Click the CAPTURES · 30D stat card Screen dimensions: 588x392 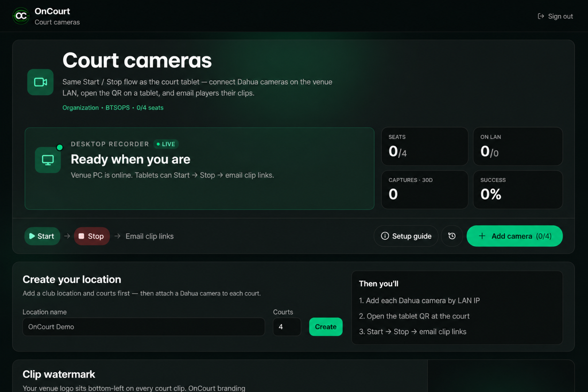424,190
